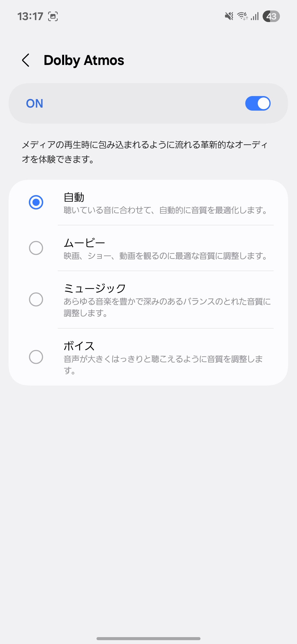
Task: Tap the ムービー option title
Action: (x=84, y=243)
